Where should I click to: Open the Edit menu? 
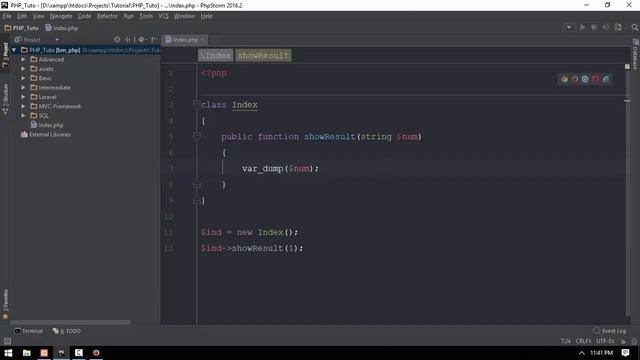coord(22,16)
